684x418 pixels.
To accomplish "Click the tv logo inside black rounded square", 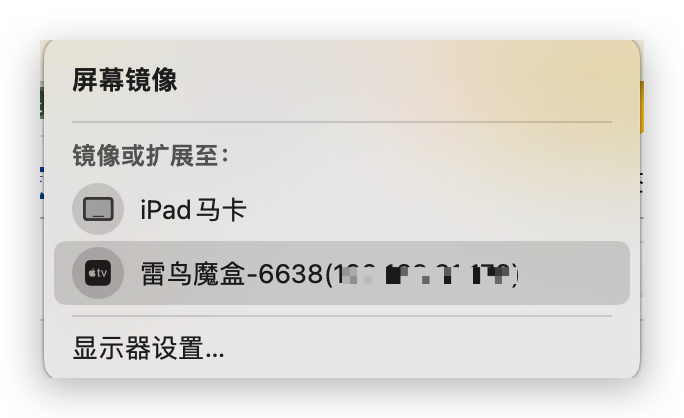I will pyautogui.click(x=98, y=273).
